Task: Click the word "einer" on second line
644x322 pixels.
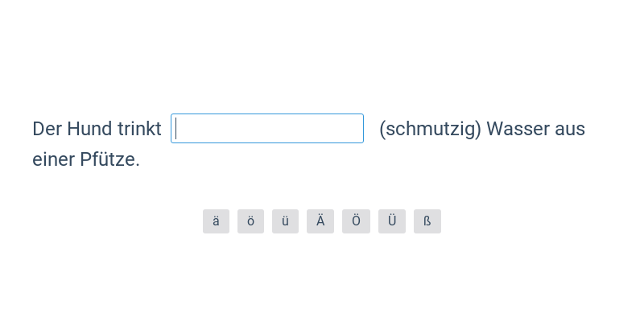Action: (x=53, y=159)
